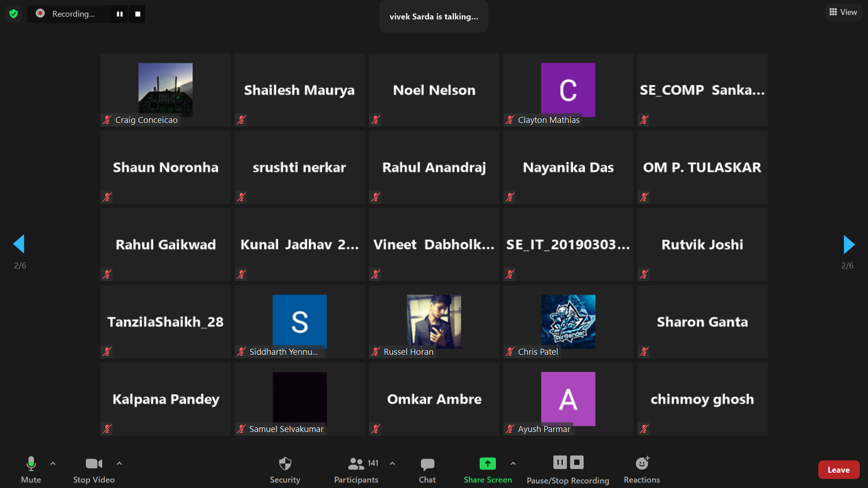Click the chinmoy ghosh name tile
Screen dimensions: 868x488
click(703, 399)
